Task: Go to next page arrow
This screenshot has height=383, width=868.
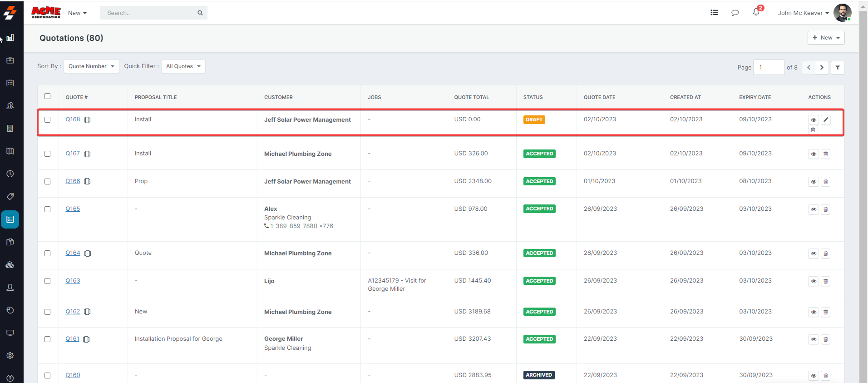Action: click(x=822, y=68)
